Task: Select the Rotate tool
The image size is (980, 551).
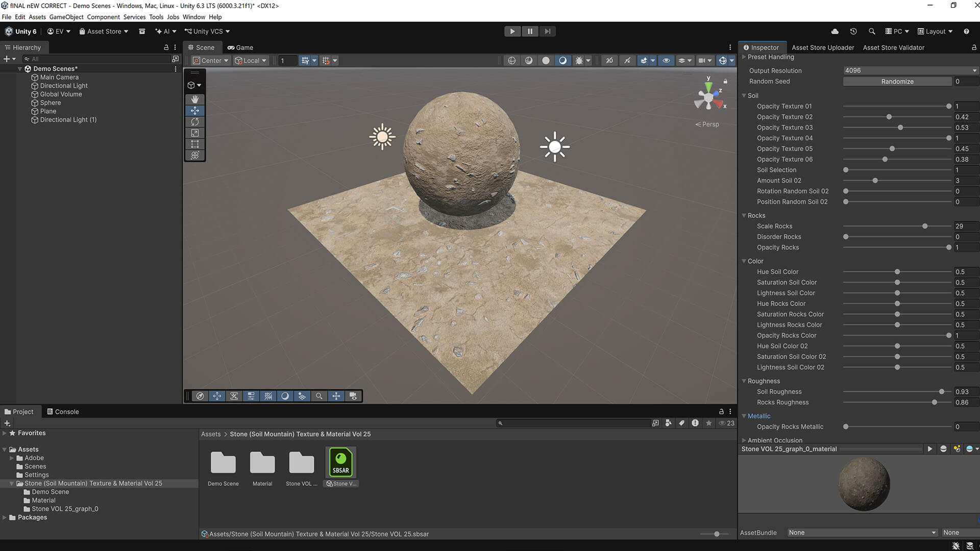Action: pyautogui.click(x=194, y=121)
